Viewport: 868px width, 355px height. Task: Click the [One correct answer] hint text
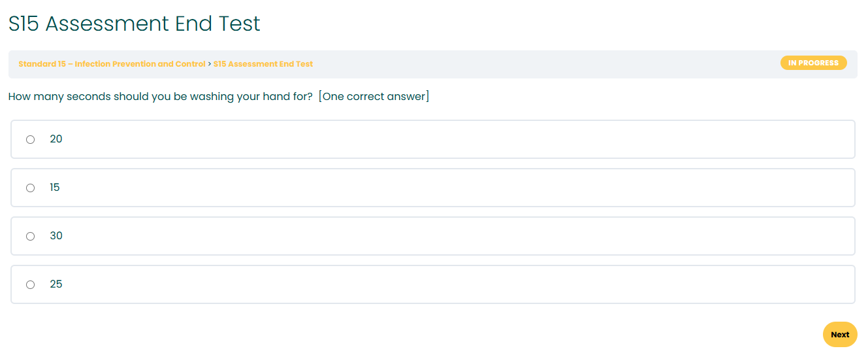pos(374,97)
